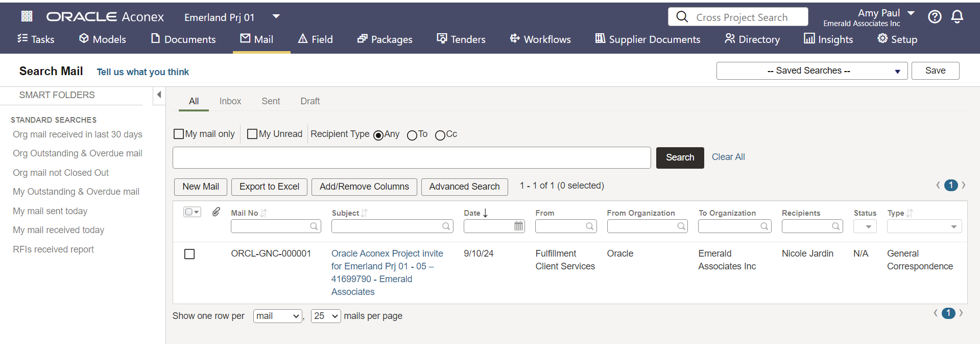The height and width of the screenshot is (344, 980).
Task: Click the Mail No filter search icon
Action: (x=314, y=226)
